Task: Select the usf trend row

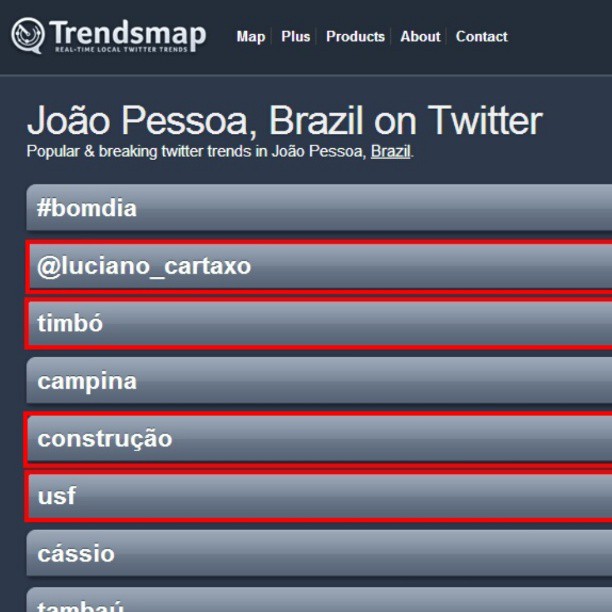Action: click(319, 496)
